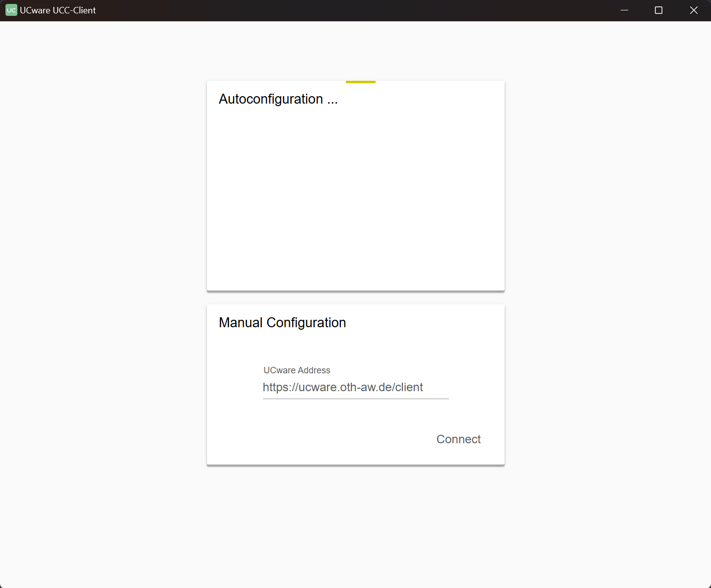Minimize the UCC-Client window
Image resolution: width=711 pixels, height=588 pixels.
[x=625, y=10]
